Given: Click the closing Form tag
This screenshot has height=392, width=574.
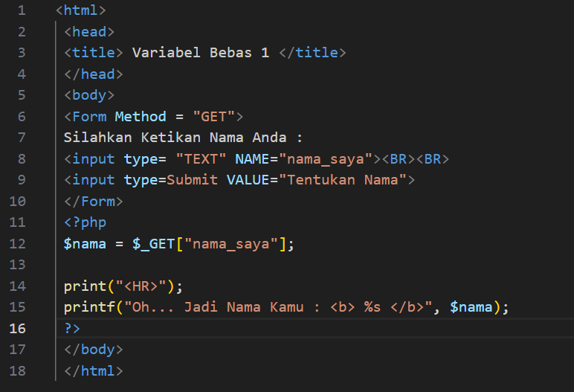Looking at the screenshot, I should 94,201.
